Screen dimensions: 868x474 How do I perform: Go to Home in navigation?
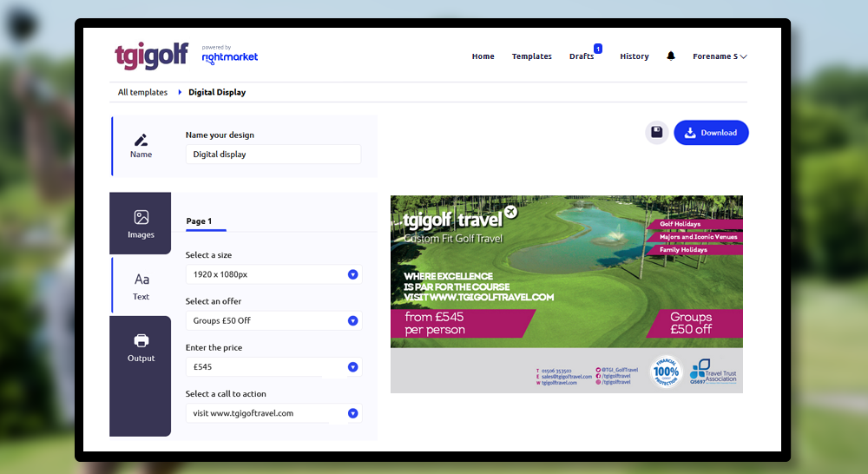coord(483,56)
